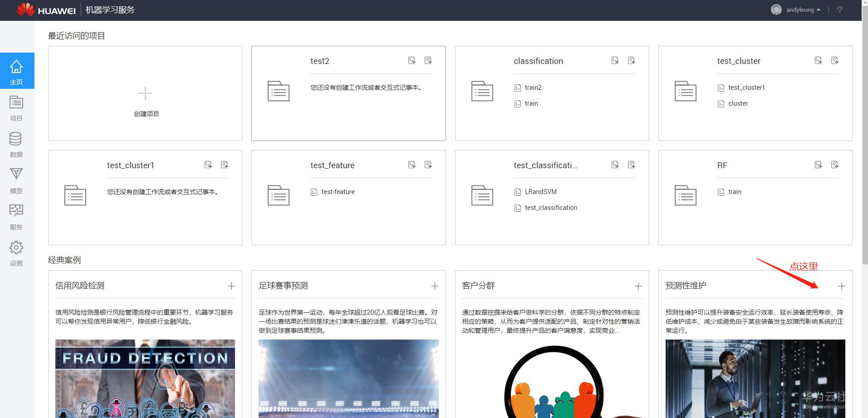Open the test-feature workflow
The image size is (868, 418).
tap(333, 192)
